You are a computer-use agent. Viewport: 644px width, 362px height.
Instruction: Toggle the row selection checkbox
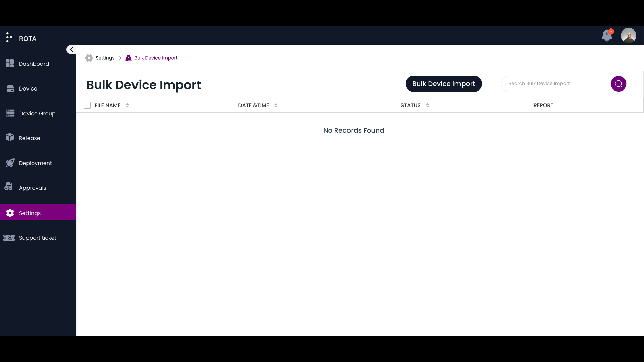coord(87,105)
